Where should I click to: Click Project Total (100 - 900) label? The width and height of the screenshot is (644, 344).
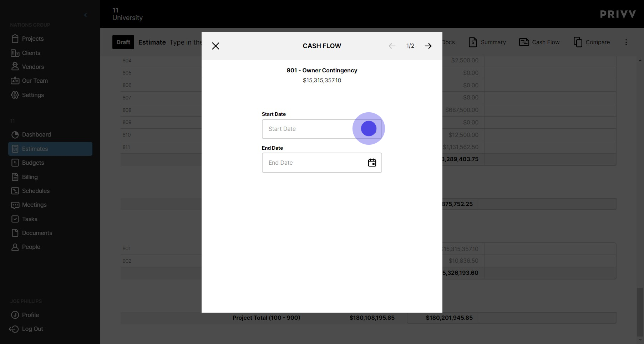[266, 318]
